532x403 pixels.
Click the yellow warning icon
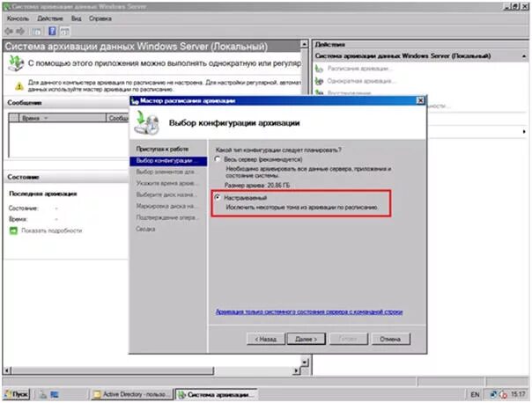[x=19, y=86]
